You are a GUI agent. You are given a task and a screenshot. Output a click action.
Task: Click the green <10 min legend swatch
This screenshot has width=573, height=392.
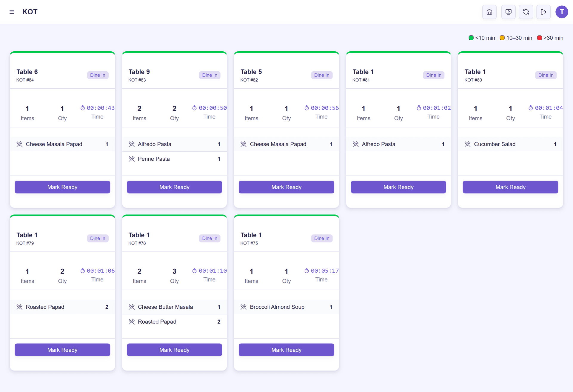tap(471, 38)
